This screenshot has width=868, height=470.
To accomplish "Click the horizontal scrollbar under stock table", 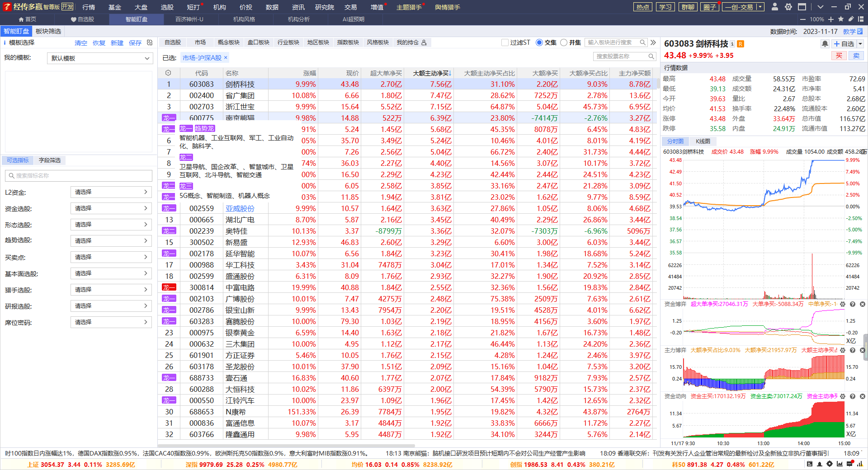I will [x=286, y=446].
